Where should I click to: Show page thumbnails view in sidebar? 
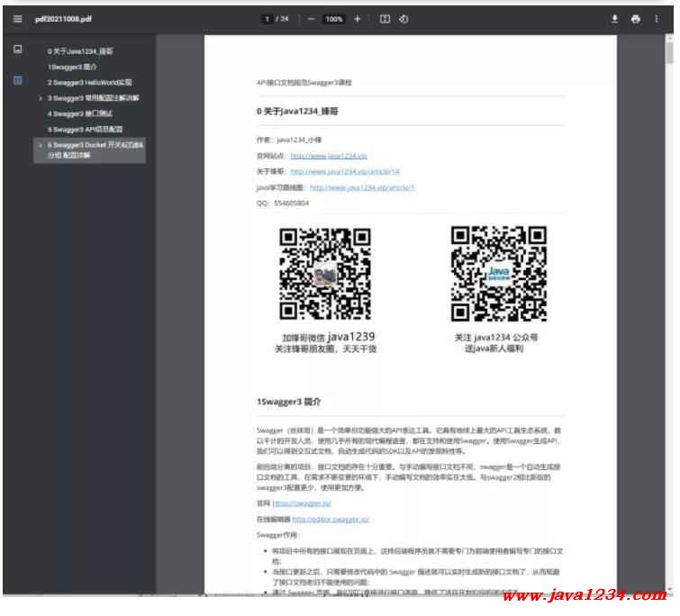18,50
